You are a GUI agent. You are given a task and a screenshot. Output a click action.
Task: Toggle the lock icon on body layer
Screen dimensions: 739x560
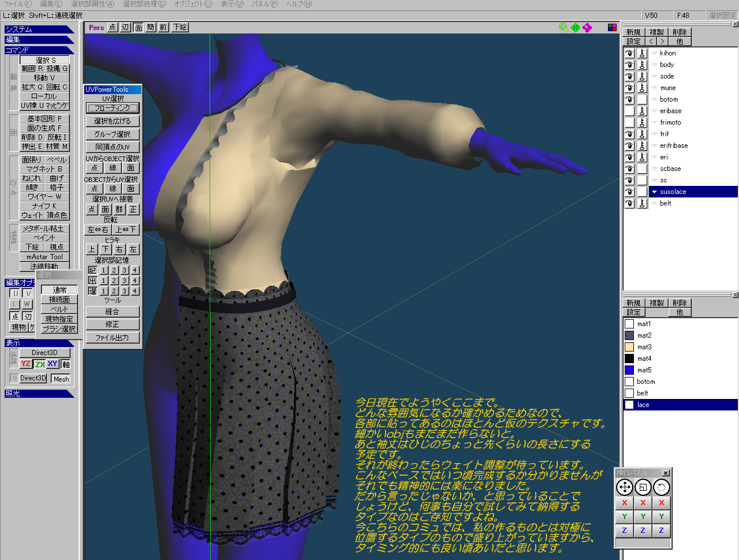click(642, 65)
